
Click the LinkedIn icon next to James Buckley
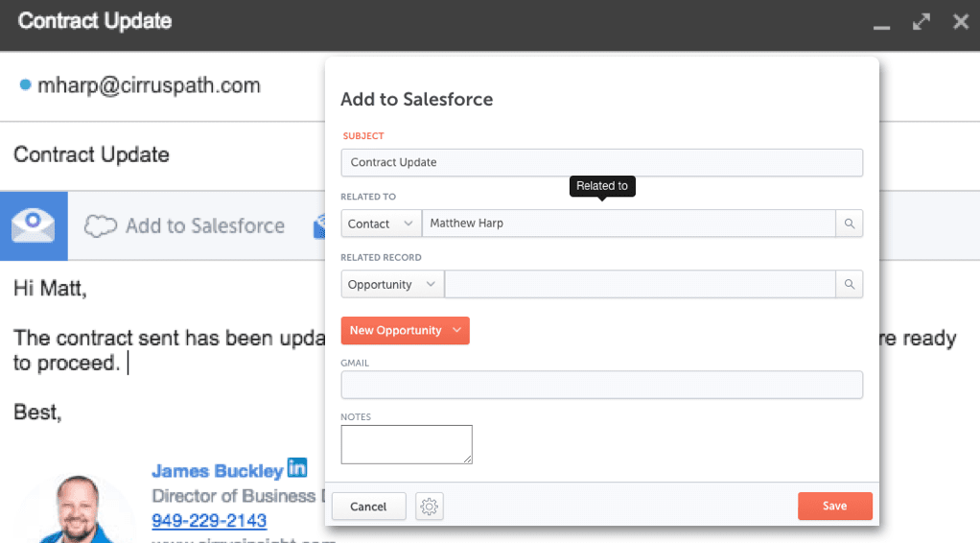click(x=297, y=467)
